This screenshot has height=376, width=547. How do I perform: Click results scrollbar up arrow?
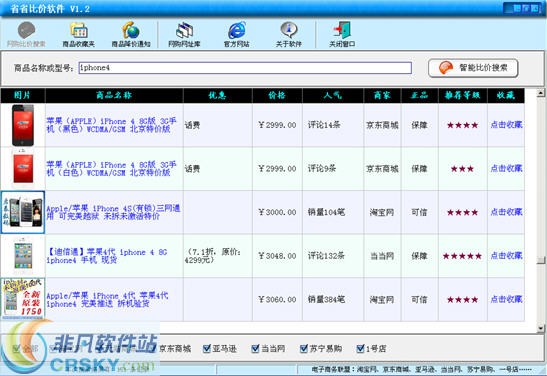[541, 92]
